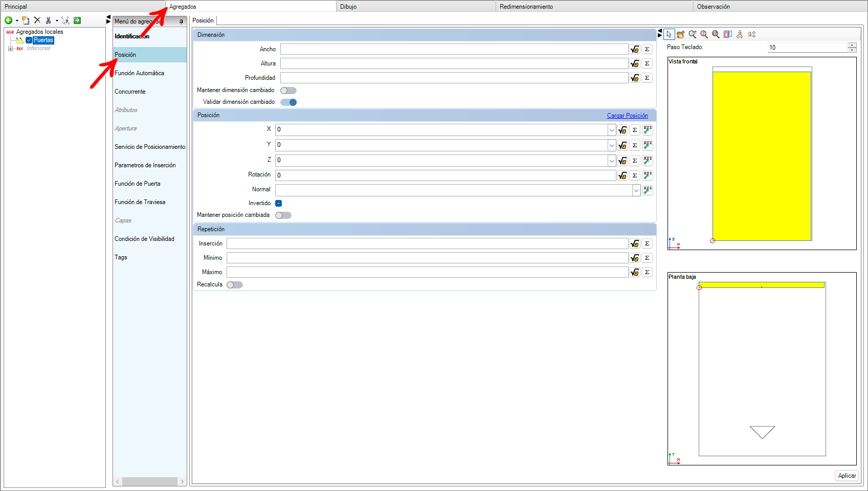
Task: Select the pointer tool in the preview toolbar
Action: click(x=669, y=34)
